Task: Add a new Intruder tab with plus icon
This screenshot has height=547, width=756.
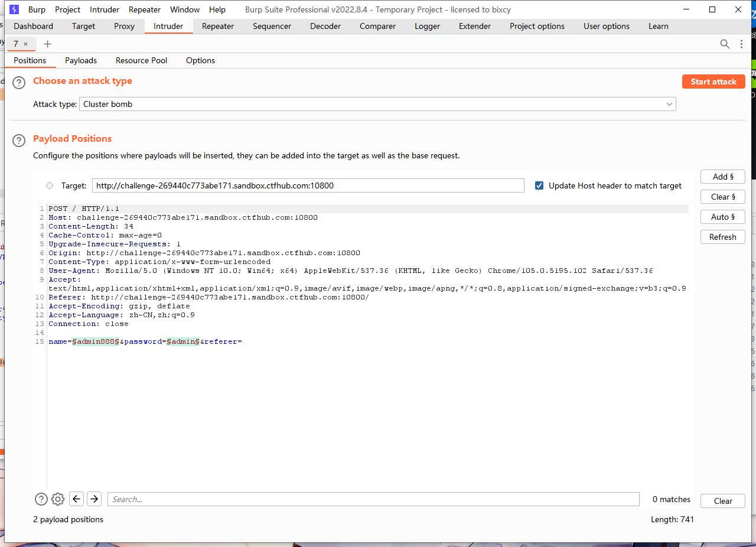Action: point(48,44)
